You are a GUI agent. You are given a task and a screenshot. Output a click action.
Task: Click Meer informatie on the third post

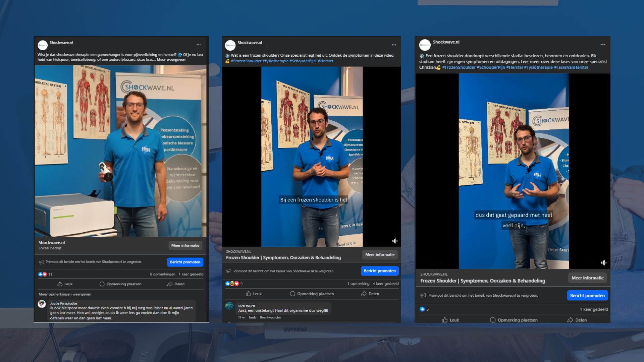click(x=587, y=278)
